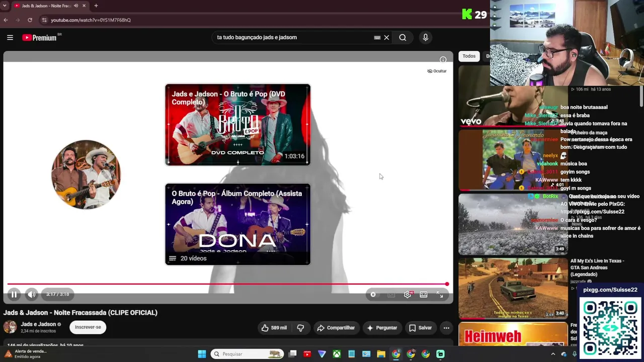Click the circular channel avatar end card
The image size is (644, 362).
(x=86, y=174)
